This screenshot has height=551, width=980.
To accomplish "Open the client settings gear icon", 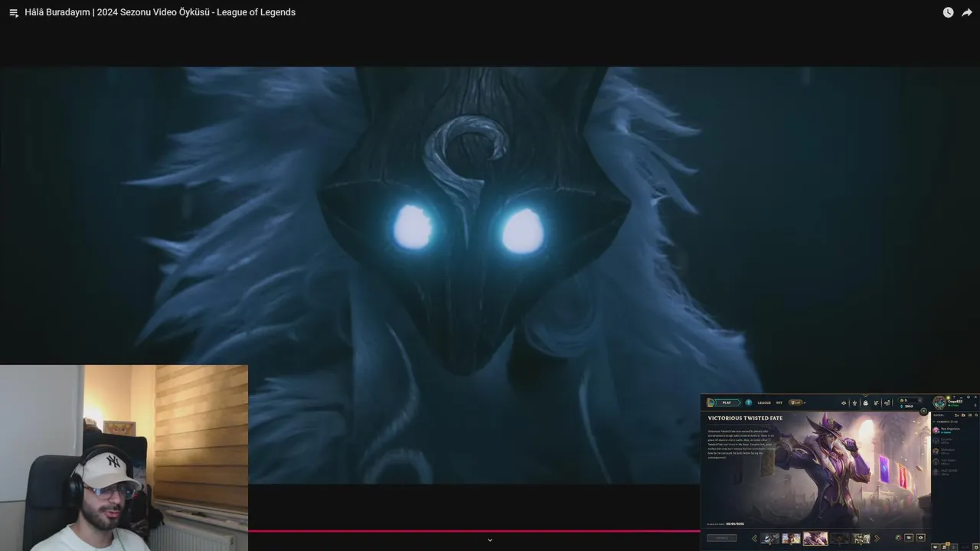I will tap(968, 397).
